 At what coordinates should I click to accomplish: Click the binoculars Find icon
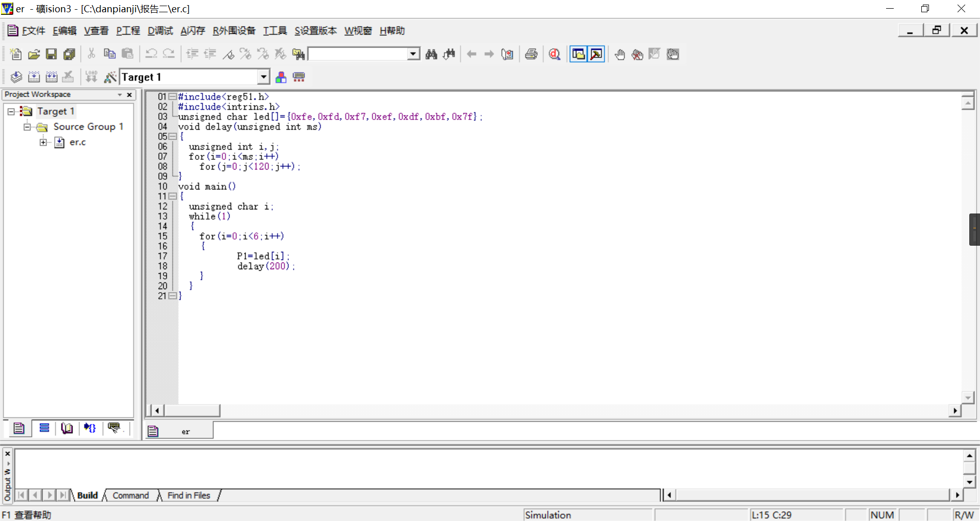[x=431, y=54]
